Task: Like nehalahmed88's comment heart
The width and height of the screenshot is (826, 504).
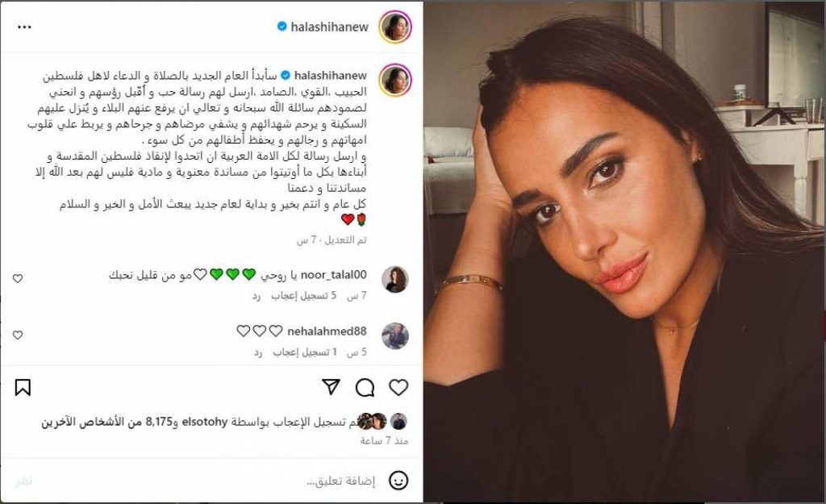Action: pyautogui.click(x=18, y=335)
